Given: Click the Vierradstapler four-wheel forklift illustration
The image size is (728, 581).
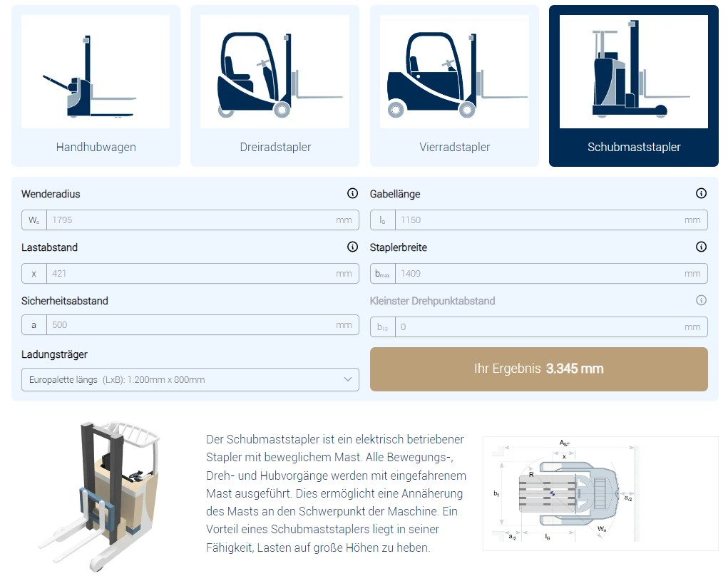Looking at the screenshot, I should pyautogui.click(x=454, y=71).
